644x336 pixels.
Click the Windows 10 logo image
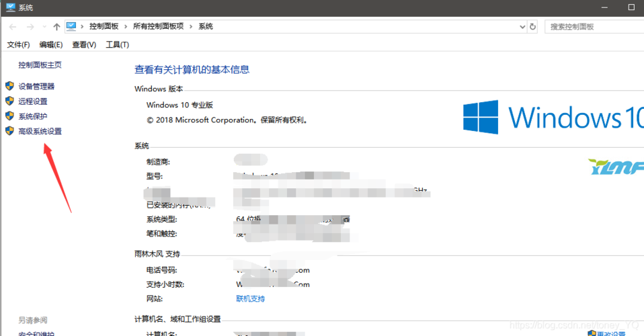coord(553,117)
